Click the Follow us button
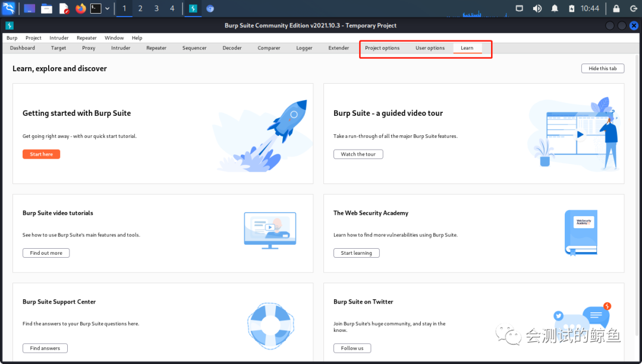This screenshot has width=642, height=364. point(352,348)
